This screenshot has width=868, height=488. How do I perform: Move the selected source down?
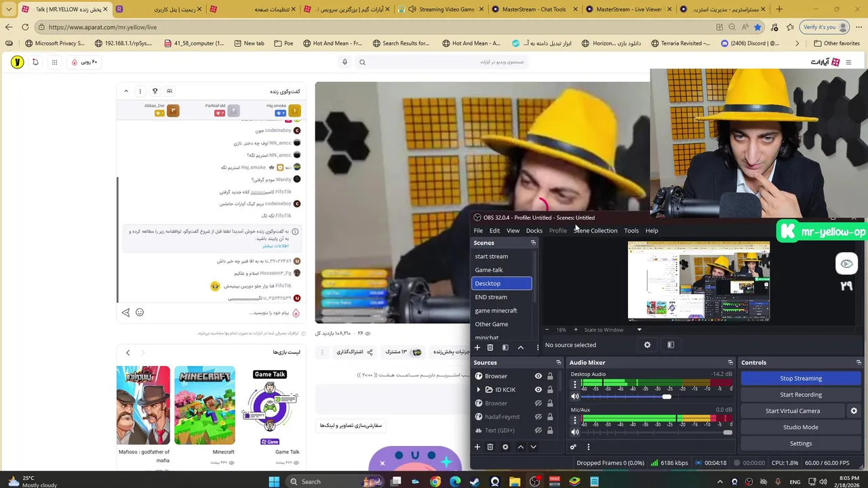coord(533,447)
